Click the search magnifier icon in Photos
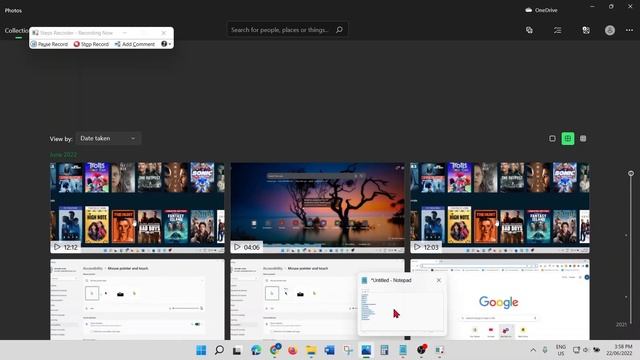 pyautogui.click(x=339, y=30)
